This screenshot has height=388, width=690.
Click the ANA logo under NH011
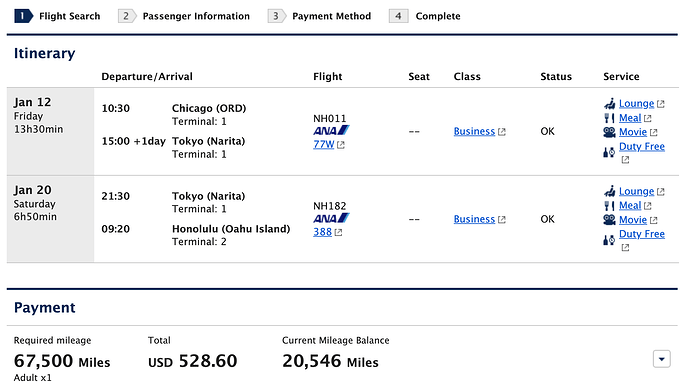click(x=331, y=131)
